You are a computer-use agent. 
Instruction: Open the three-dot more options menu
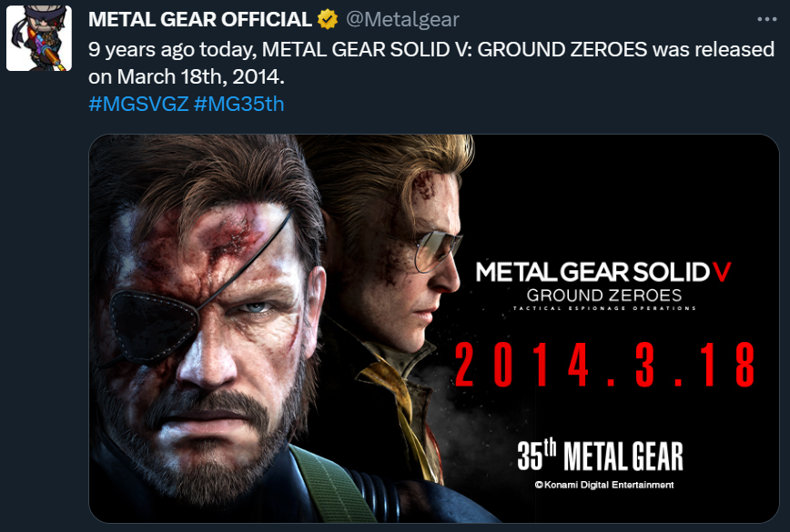point(766,19)
